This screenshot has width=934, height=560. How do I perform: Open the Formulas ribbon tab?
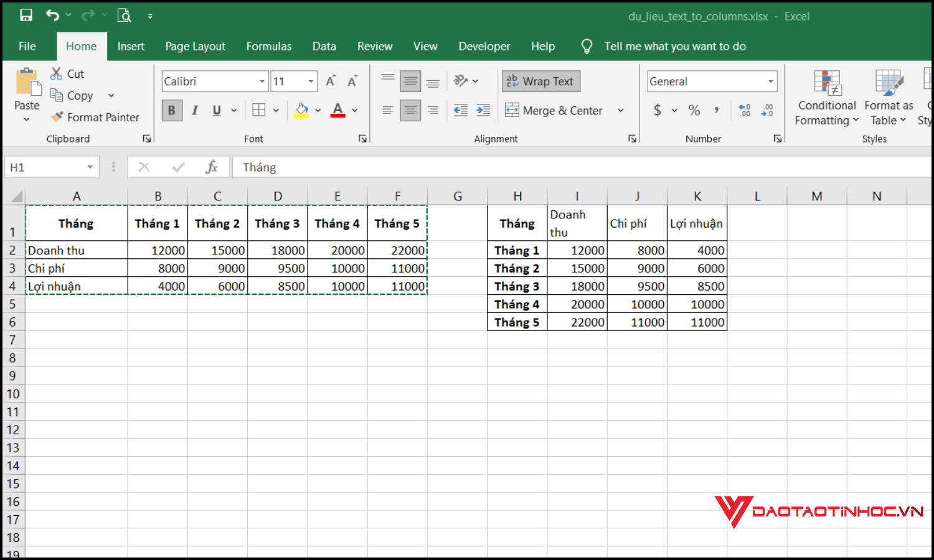(269, 46)
